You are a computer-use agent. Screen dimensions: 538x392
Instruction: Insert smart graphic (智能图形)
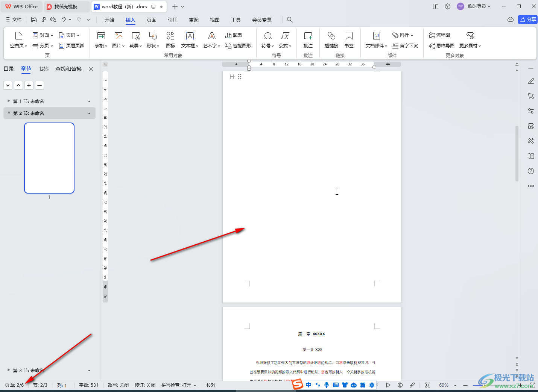[x=238, y=45]
